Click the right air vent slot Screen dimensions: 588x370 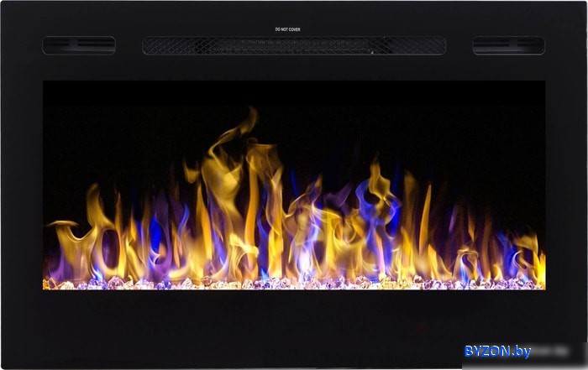click(x=508, y=45)
